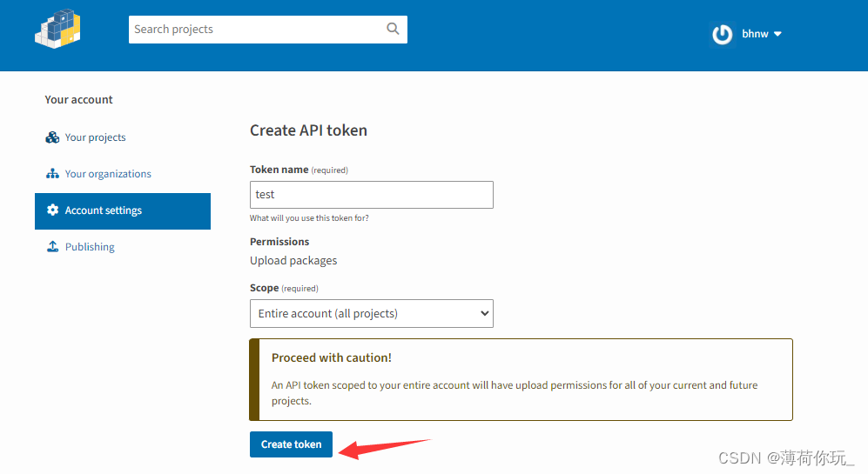Image resolution: width=868 pixels, height=474 pixels.
Task: Go to Your projects
Action: point(95,137)
